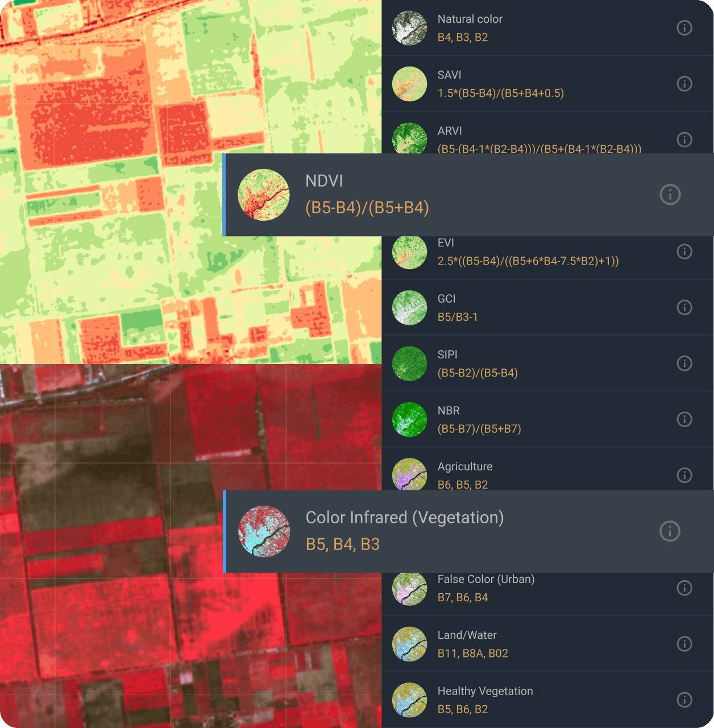Switch to the GCI index
This screenshot has width=714, height=728.
click(457, 308)
